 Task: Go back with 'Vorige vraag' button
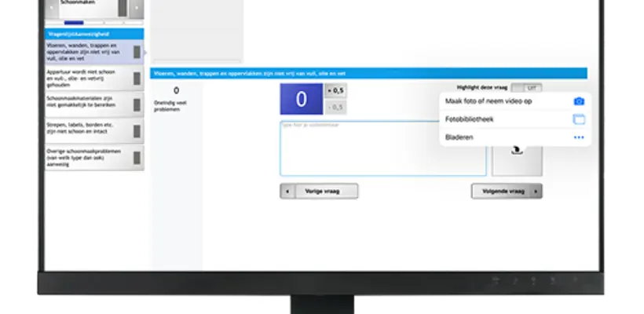point(319,192)
